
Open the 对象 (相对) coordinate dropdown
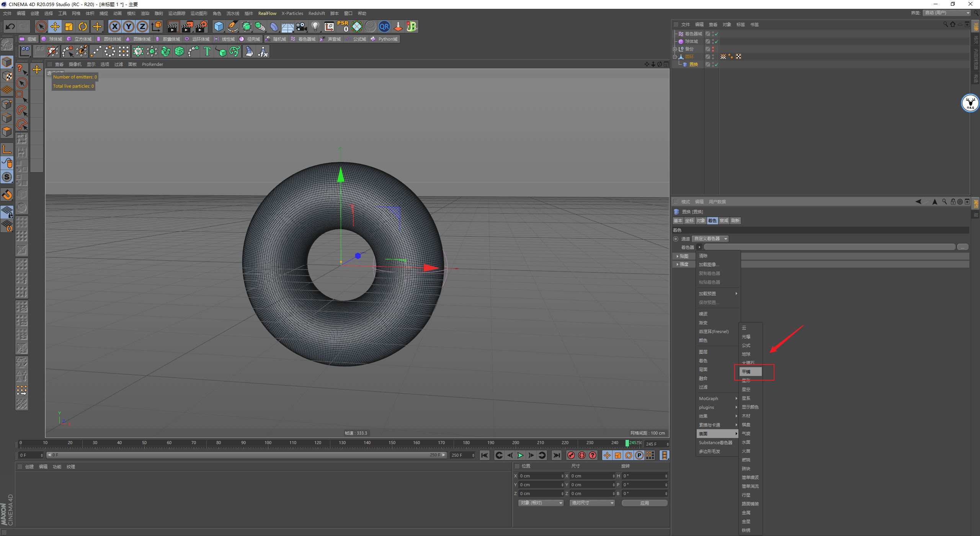541,503
